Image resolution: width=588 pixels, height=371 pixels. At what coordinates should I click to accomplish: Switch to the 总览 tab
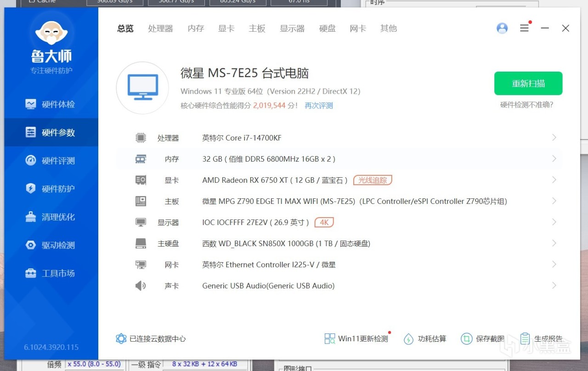coord(125,28)
